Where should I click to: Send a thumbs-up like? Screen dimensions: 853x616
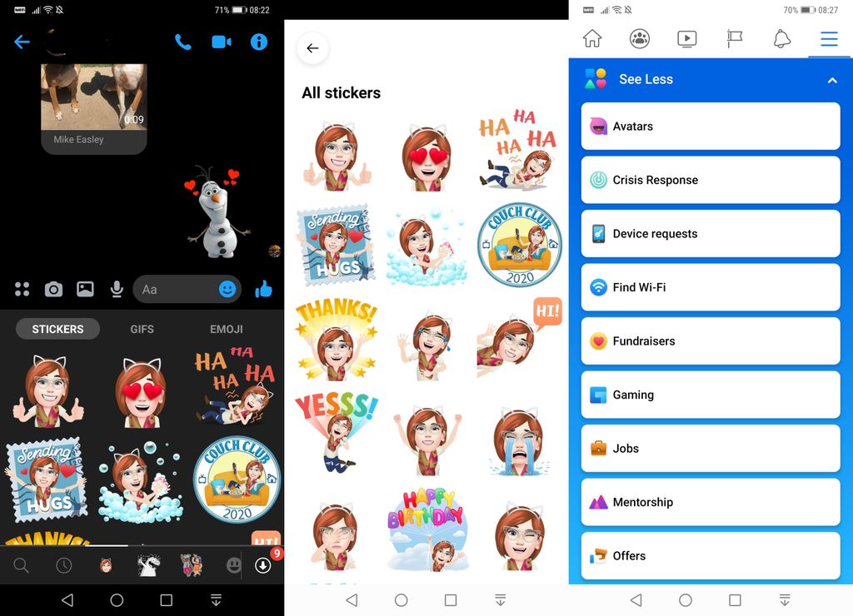click(x=262, y=288)
